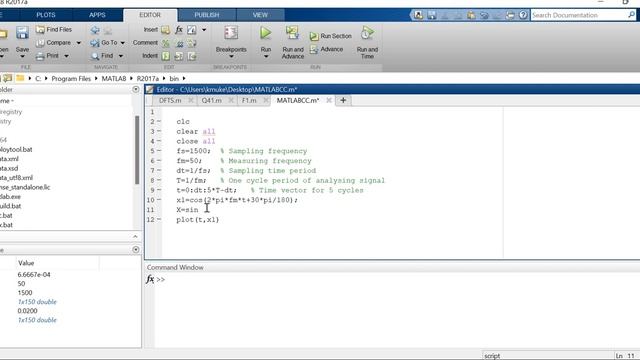Open the DFTS.m editor tab
This screenshot has width=640, height=360.
point(170,100)
